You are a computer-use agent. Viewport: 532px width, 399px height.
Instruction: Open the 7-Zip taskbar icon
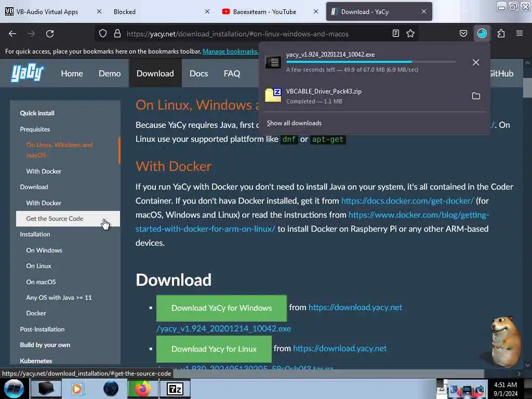click(175, 389)
